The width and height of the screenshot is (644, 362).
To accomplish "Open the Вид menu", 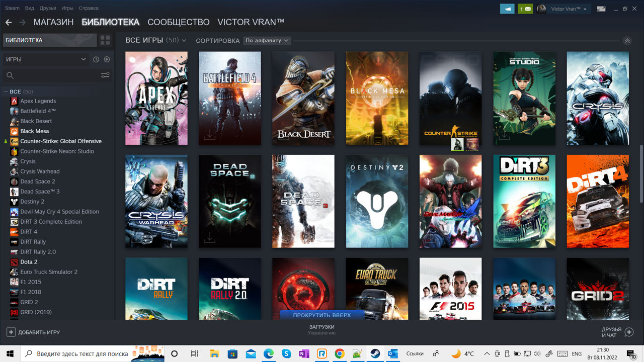I will tap(30, 9).
